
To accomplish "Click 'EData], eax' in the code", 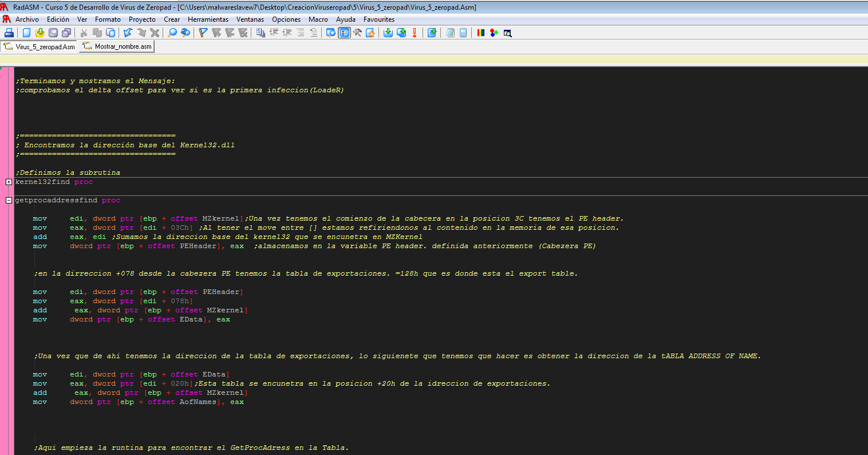I will [x=205, y=319].
